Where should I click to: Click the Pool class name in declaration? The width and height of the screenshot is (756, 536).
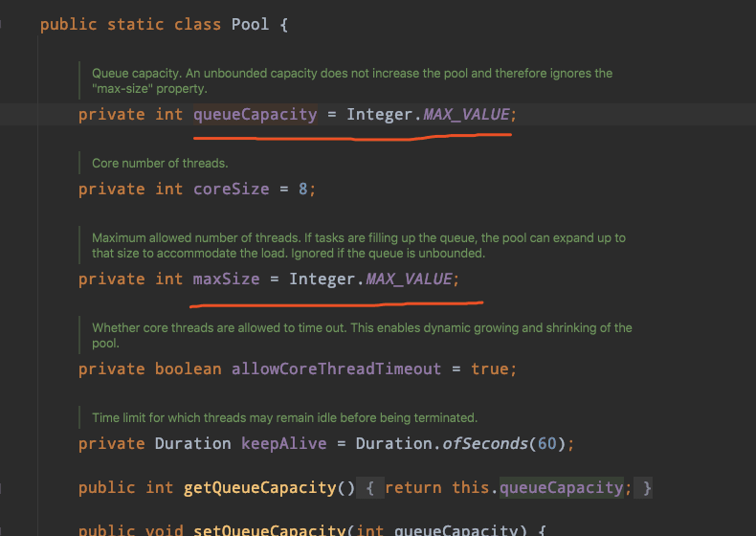click(250, 24)
